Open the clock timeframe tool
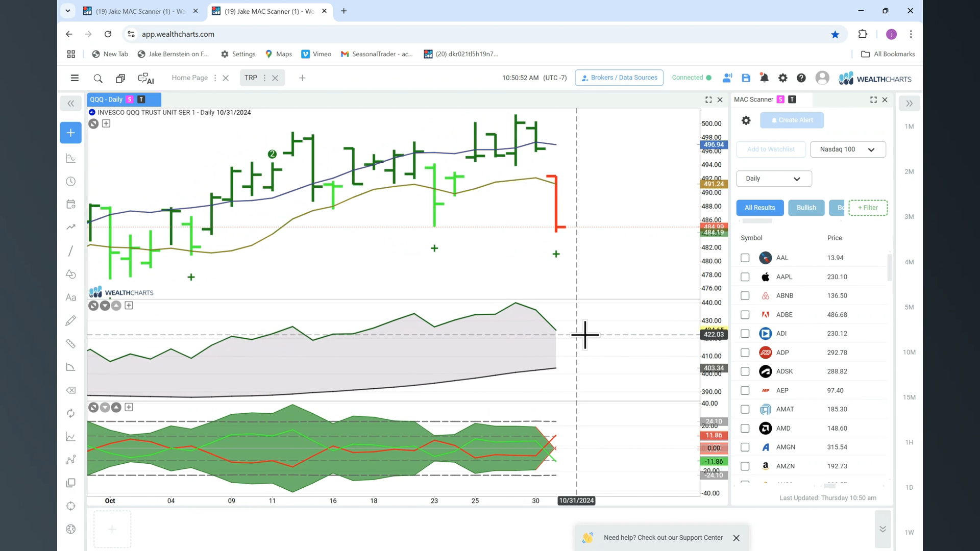 71,182
